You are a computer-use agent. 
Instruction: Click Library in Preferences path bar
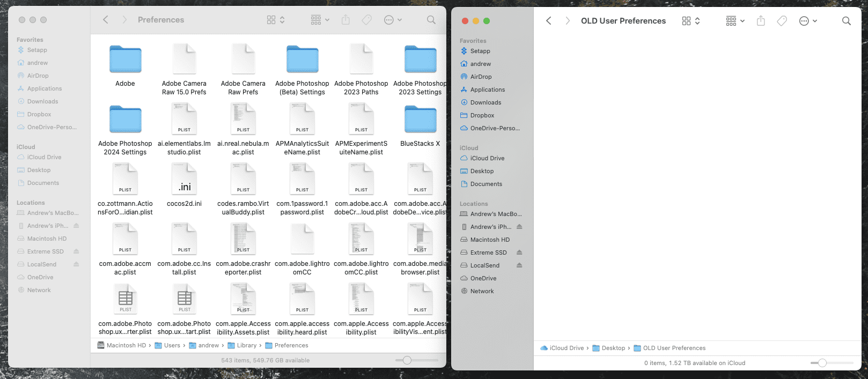[242, 345]
